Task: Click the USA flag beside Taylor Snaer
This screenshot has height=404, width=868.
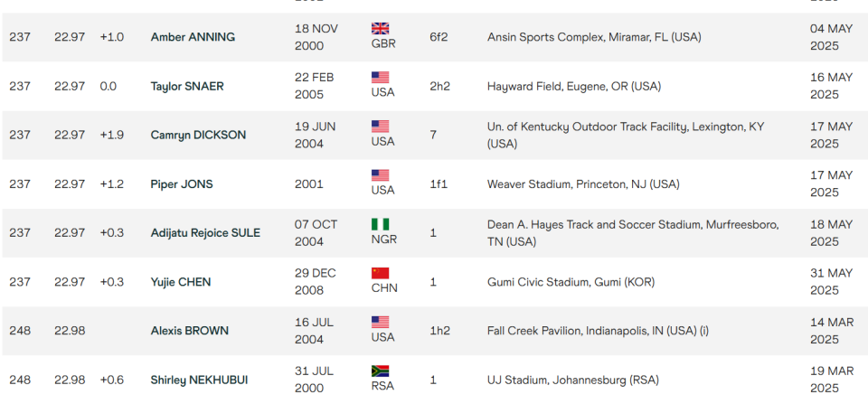Action: (x=380, y=78)
